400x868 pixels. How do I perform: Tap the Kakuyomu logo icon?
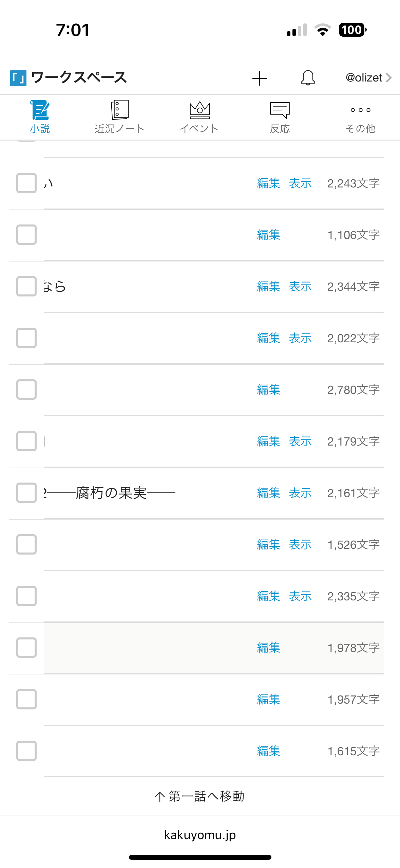pyautogui.click(x=18, y=78)
